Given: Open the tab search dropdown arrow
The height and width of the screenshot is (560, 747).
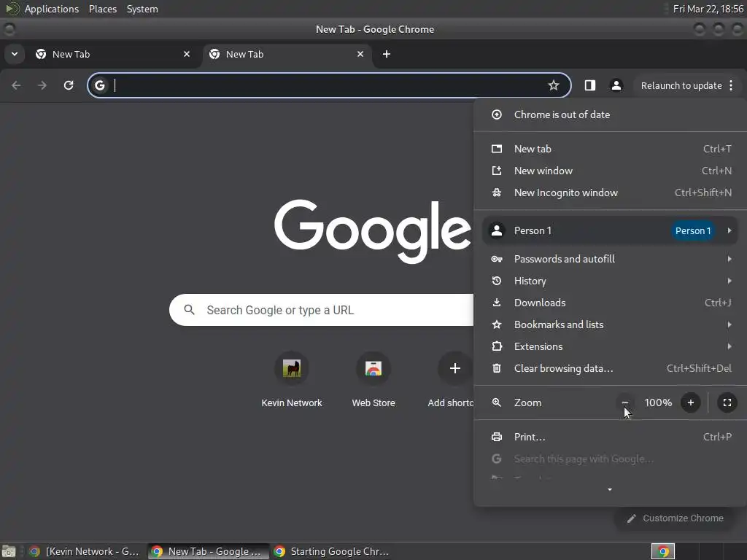Looking at the screenshot, I should click(15, 54).
